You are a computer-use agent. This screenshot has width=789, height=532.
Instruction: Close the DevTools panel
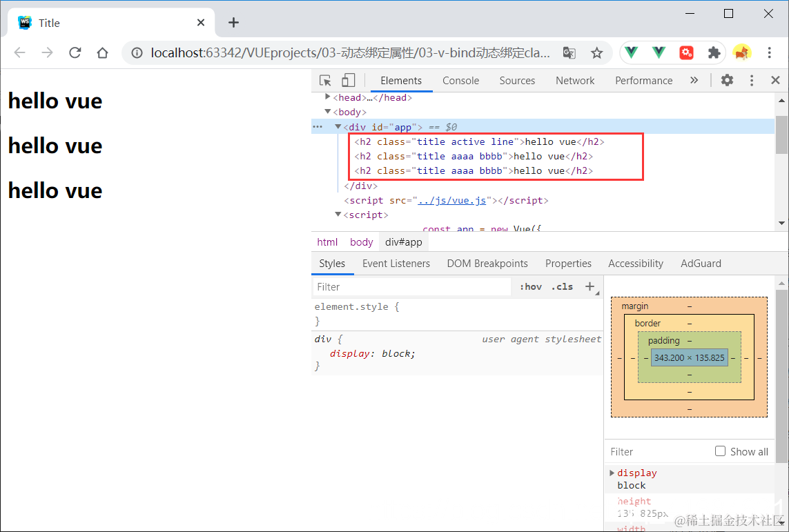coord(775,80)
